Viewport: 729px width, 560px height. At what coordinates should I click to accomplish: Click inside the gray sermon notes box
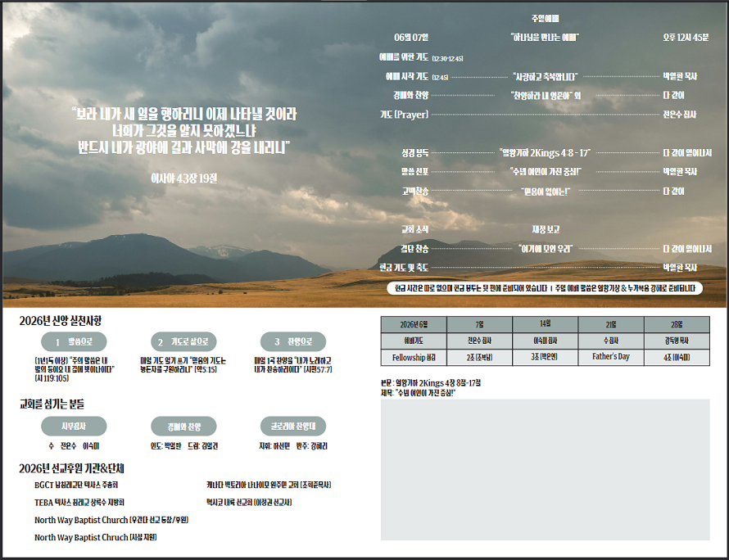[545, 469]
